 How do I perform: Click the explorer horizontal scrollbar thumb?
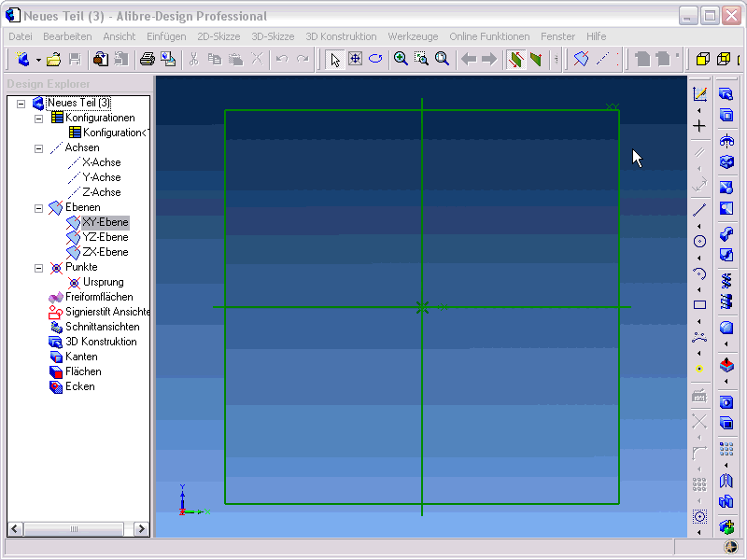tap(74, 529)
